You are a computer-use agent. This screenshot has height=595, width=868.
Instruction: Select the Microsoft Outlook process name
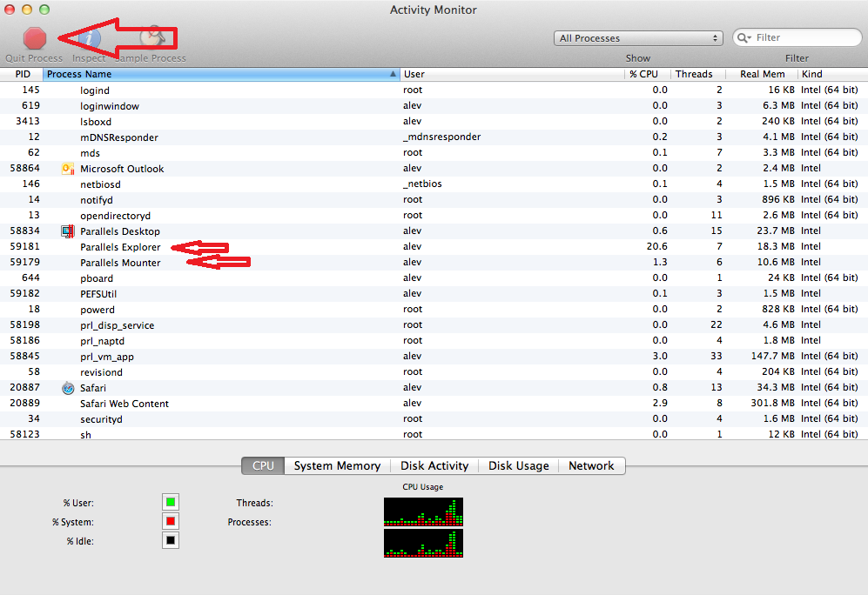click(122, 169)
